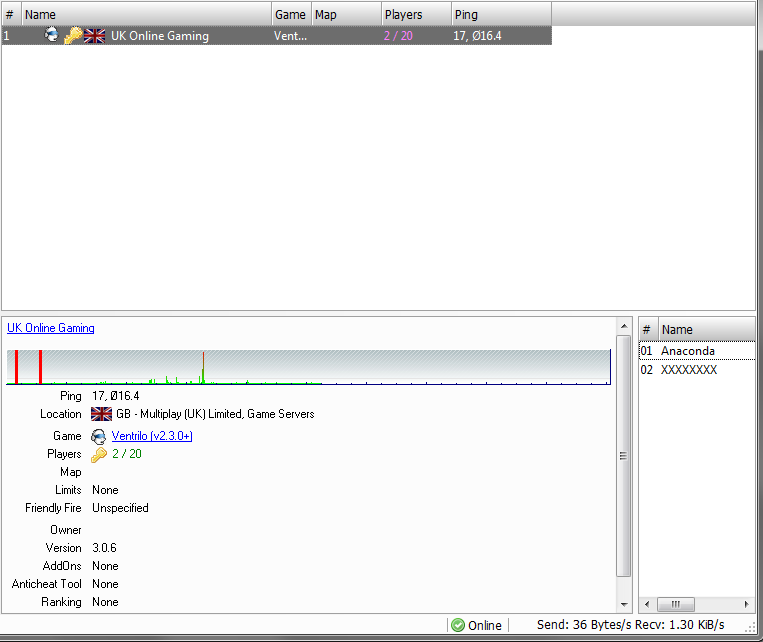The image size is (763, 642).
Task: Sort server list by Name column
Action: (x=146, y=15)
